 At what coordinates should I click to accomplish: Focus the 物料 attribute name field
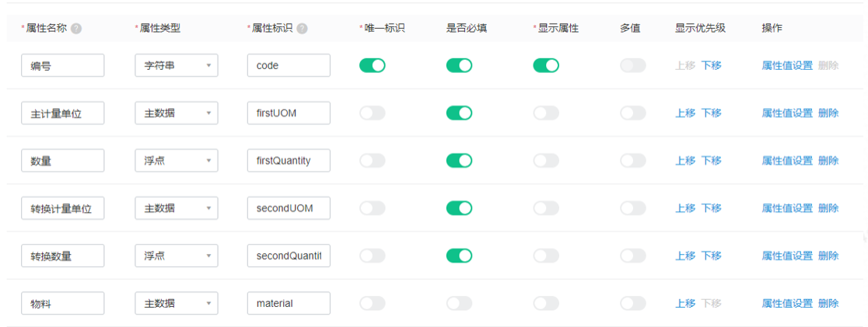63,303
